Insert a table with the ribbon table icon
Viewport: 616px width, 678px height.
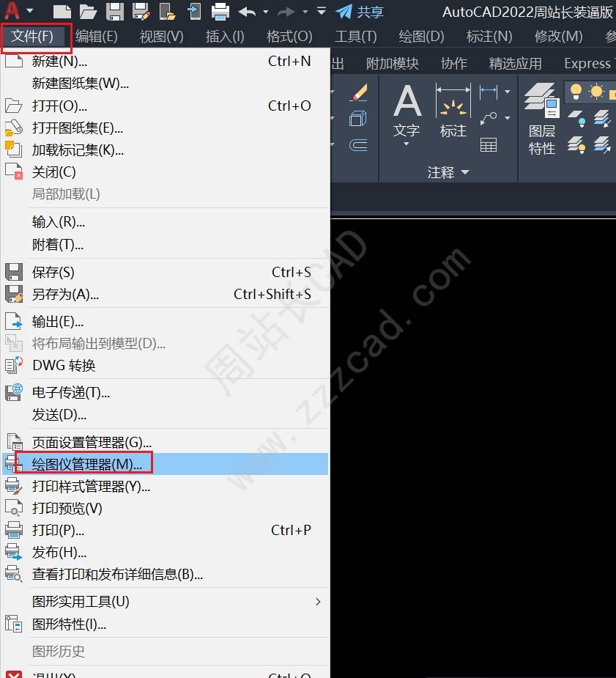point(489,145)
